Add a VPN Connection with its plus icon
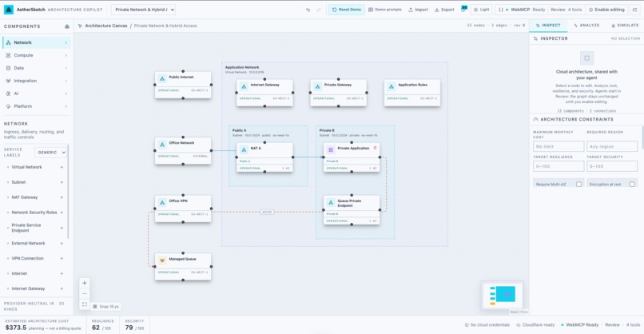This screenshot has height=334, width=644. coord(62,258)
